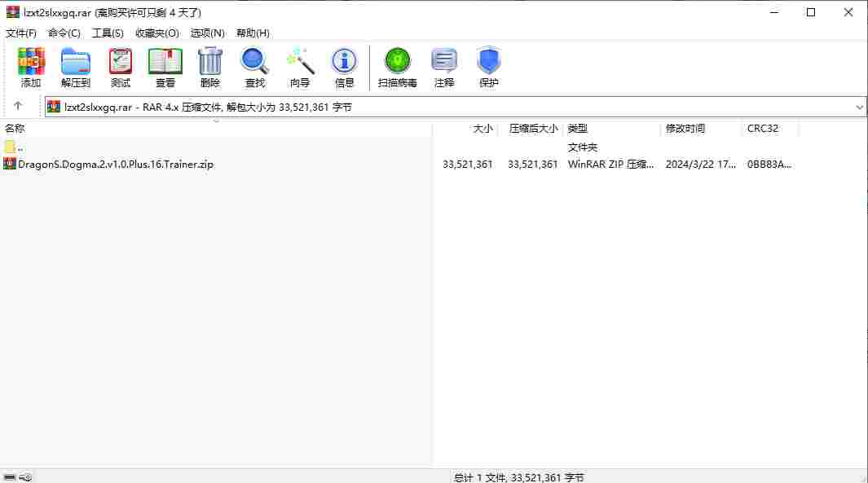
Task: Open the 选项(N) menu
Action: coord(208,33)
